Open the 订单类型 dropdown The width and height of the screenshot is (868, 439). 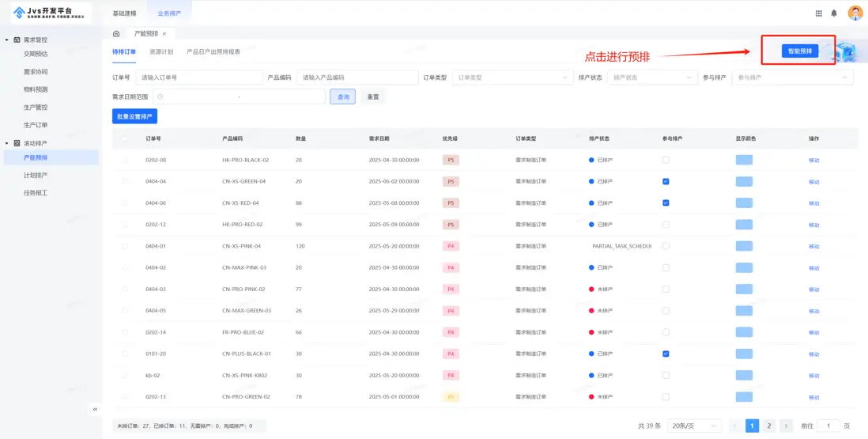tap(511, 78)
